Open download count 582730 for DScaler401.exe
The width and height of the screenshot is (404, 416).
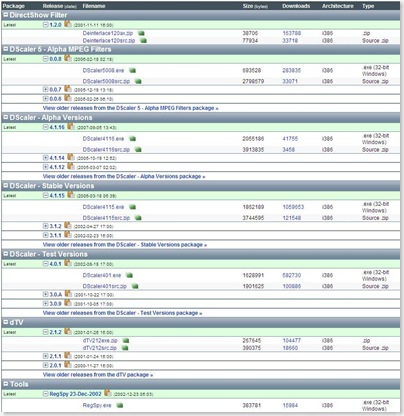tap(292, 276)
